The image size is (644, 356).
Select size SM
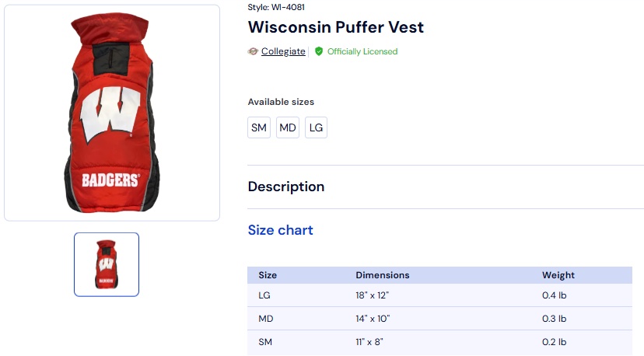(259, 127)
